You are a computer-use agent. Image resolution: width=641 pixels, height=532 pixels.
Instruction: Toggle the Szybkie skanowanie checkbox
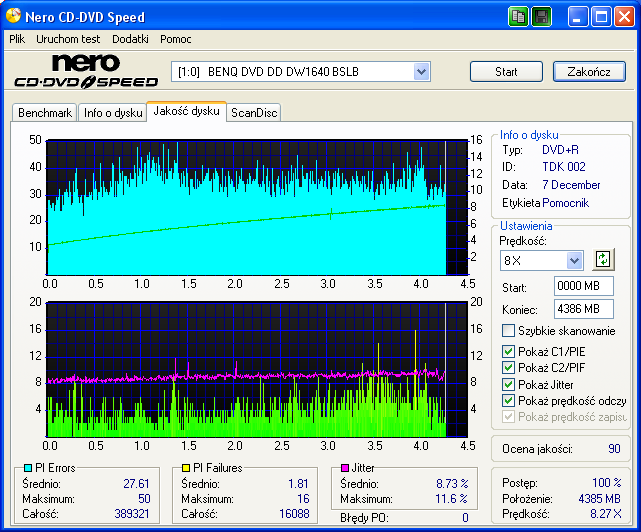click(x=508, y=330)
